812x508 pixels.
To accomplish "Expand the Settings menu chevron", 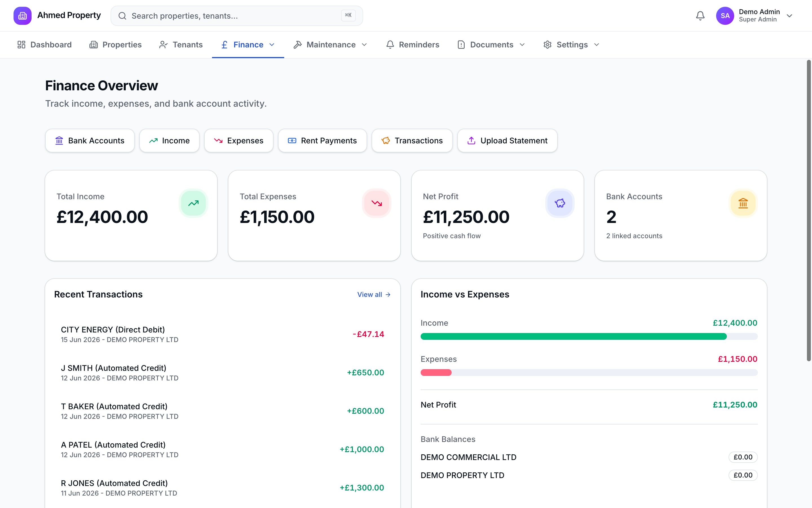I will 597,45.
